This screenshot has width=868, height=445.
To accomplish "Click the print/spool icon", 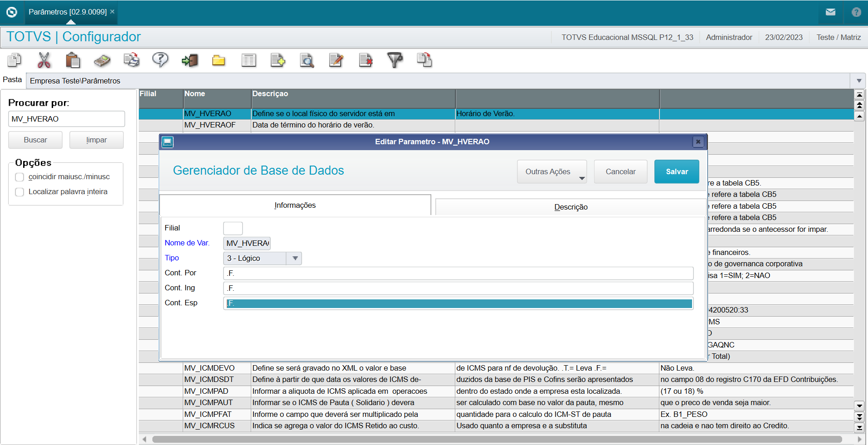I will pyautogui.click(x=132, y=60).
